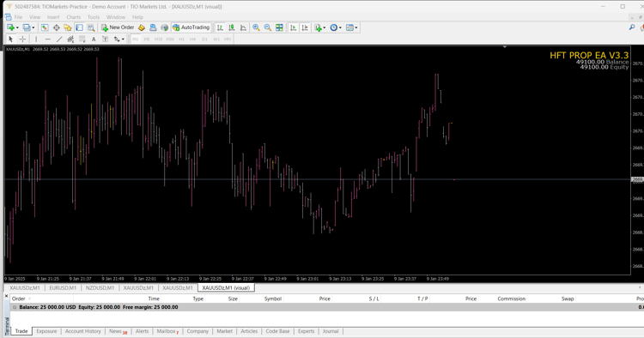Image resolution: width=644 pixels, height=338 pixels.
Task: Select the text label tool
Action: point(94,39)
